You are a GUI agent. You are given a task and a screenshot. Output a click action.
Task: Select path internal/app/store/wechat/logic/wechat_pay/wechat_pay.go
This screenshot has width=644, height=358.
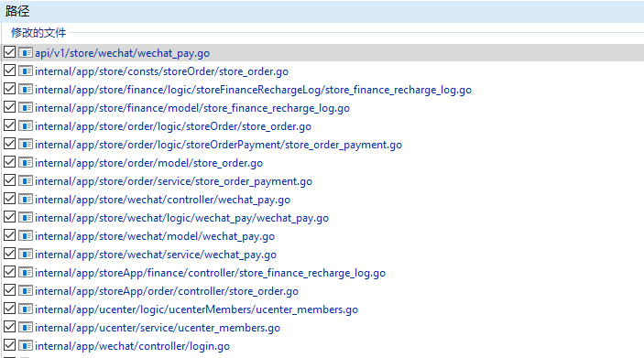coord(182,218)
